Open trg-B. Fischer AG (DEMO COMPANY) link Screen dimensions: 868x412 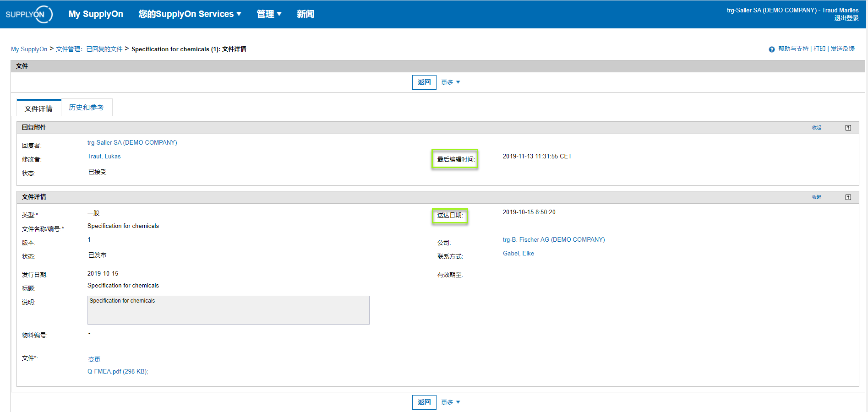coord(554,239)
